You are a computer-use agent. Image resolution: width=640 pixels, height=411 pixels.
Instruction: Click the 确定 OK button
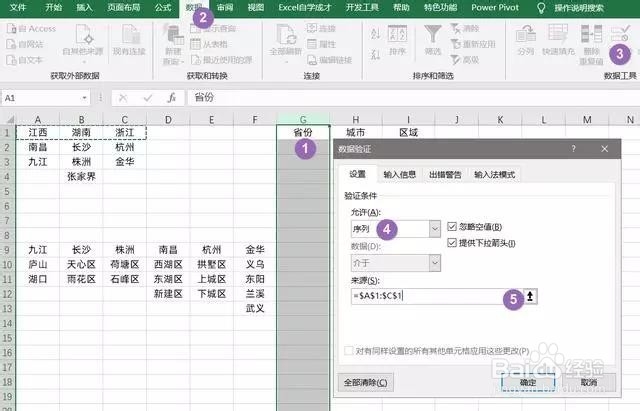(x=528, y=383)
